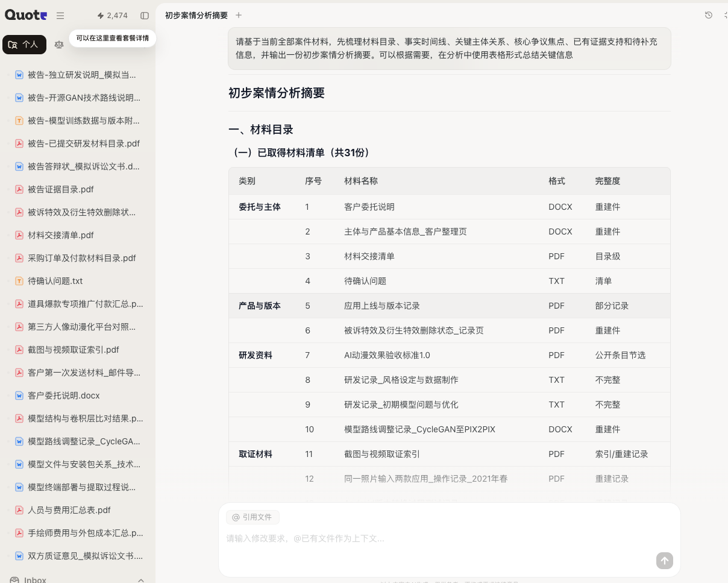The image size is (728, 583).
Task: Click the 引用文件 button
Action: click(253, 517)
